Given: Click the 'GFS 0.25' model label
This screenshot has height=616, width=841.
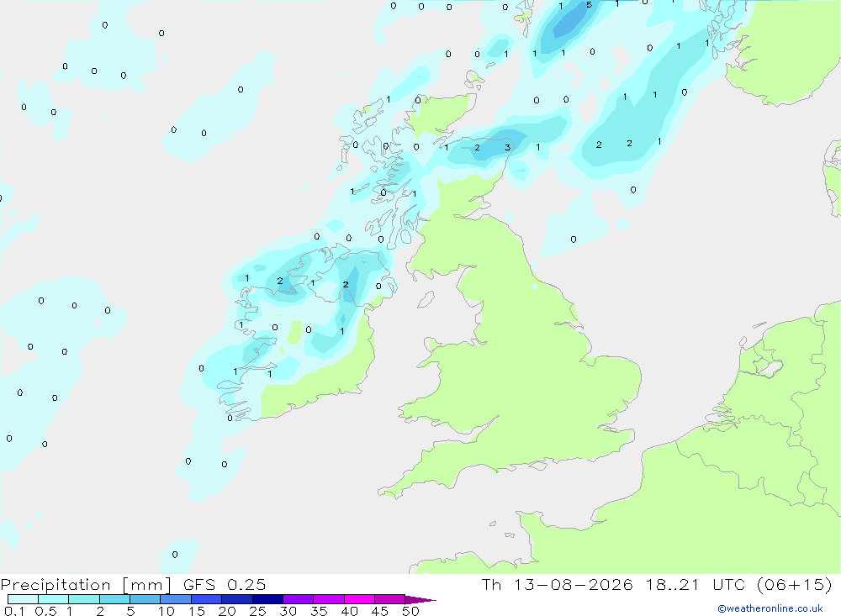Looking at the screenshot, I should click(x=225, y=584).
